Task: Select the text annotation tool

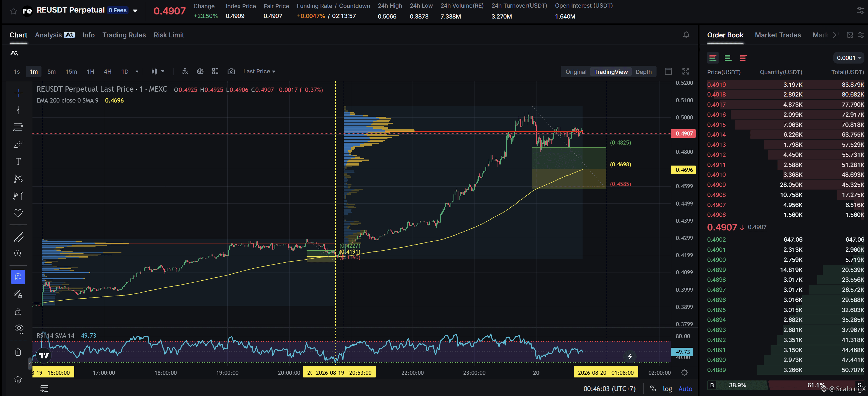Action: (x=18, y=162)
